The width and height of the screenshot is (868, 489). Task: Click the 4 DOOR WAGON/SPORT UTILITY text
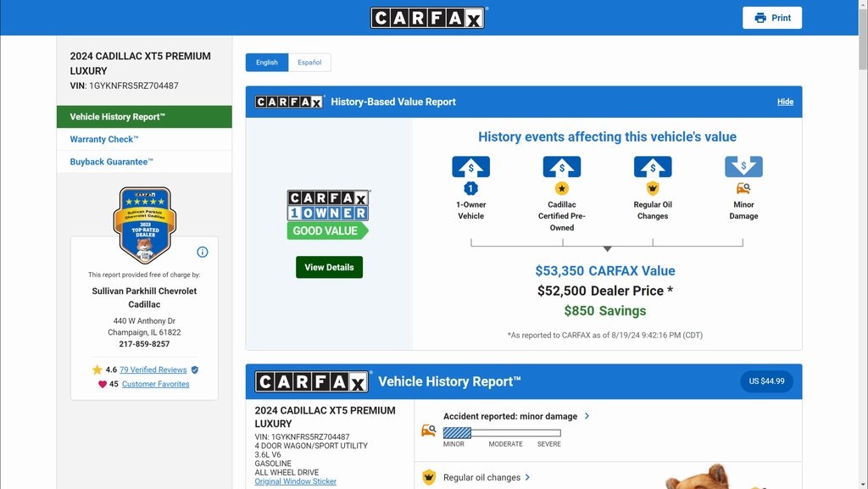click(311, 446)
